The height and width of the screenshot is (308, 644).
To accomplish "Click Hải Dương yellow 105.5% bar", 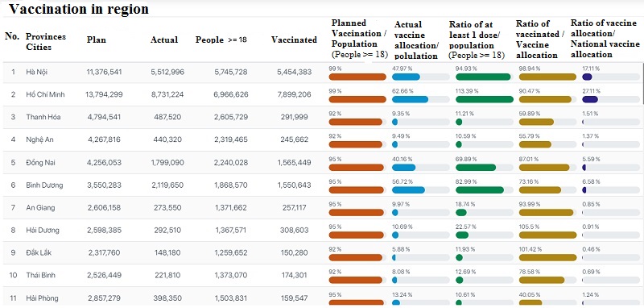I will tap(547, 235).
